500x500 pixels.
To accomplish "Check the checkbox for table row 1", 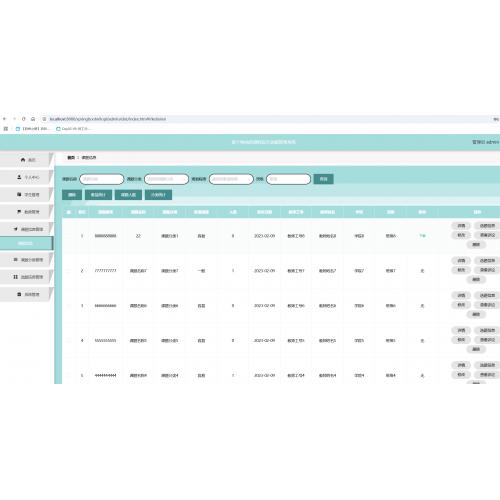I will pyautogui.click(x=69, y=236).
